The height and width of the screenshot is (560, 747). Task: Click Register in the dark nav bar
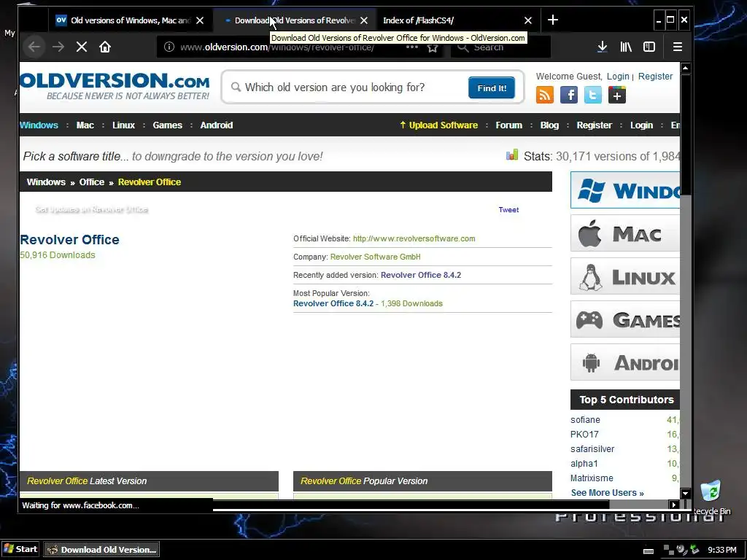(x=594, y=125)
